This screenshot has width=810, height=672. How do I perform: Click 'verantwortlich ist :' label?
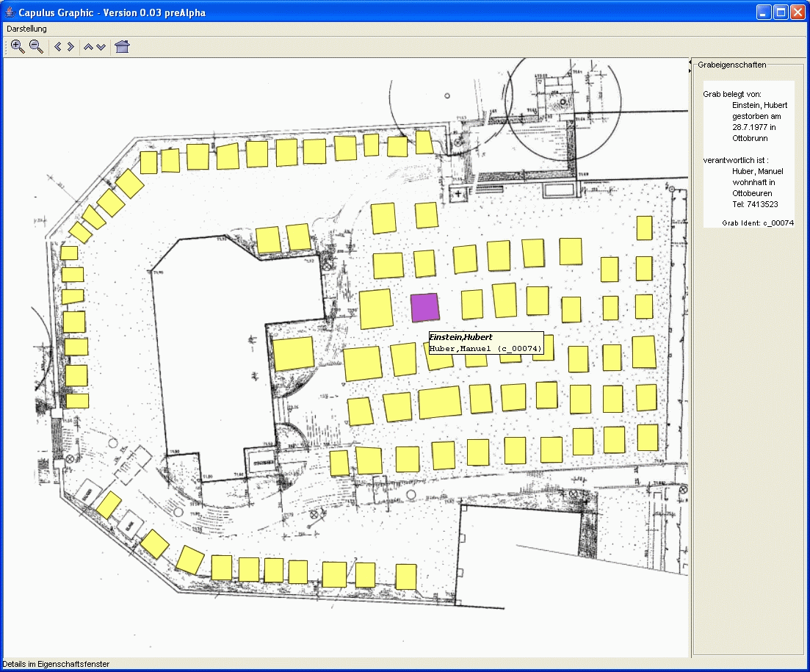[x=736, y=160]
